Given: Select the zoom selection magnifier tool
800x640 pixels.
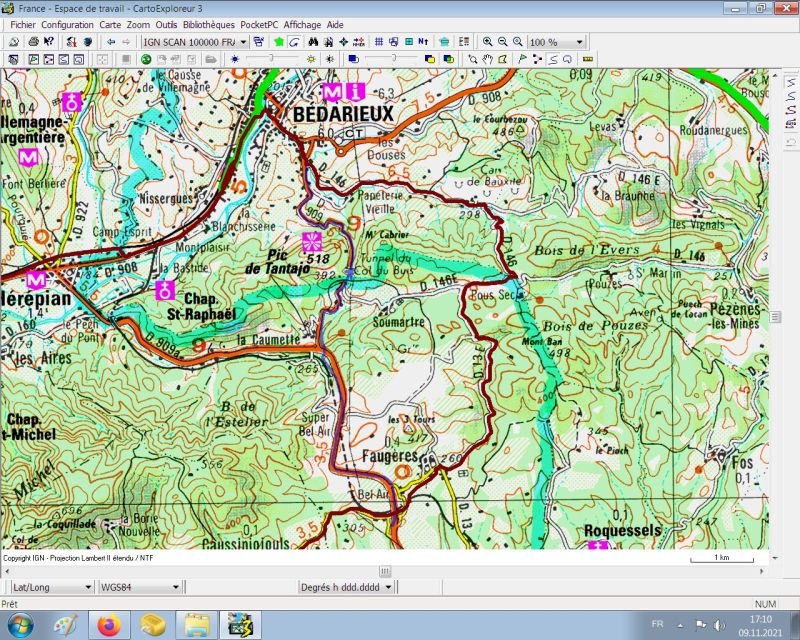Looking at the screenshot, I should pos(473,59).
